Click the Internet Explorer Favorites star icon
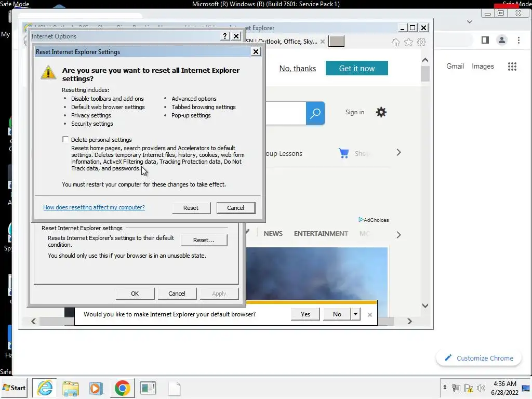The image size is (532, 399). [x=408, y=42]
